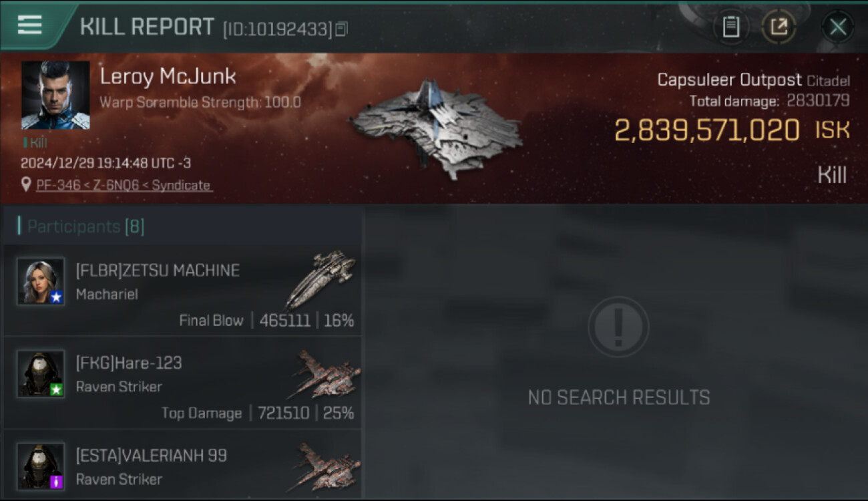Close the kill report window
The image size is (868, 501).
(837, 27)
